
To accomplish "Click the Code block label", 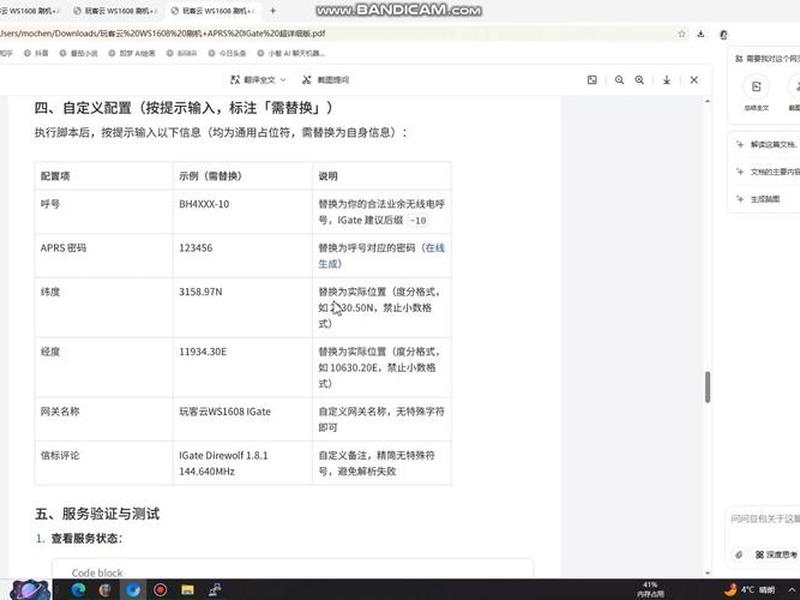I will coord(97,573).
